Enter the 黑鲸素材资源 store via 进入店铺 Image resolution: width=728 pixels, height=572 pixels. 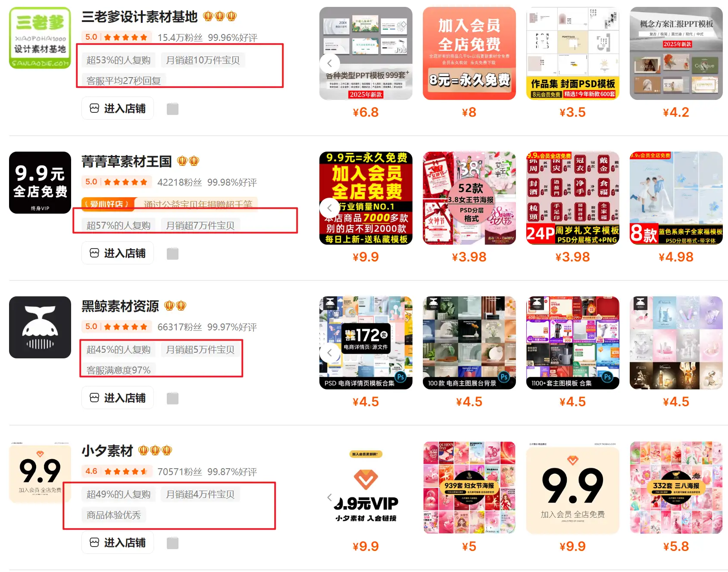(x=118, y=398)
